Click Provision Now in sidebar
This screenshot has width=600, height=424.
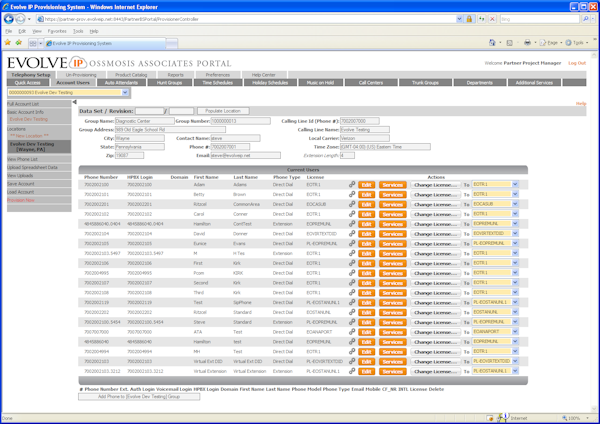pos(21,200)
